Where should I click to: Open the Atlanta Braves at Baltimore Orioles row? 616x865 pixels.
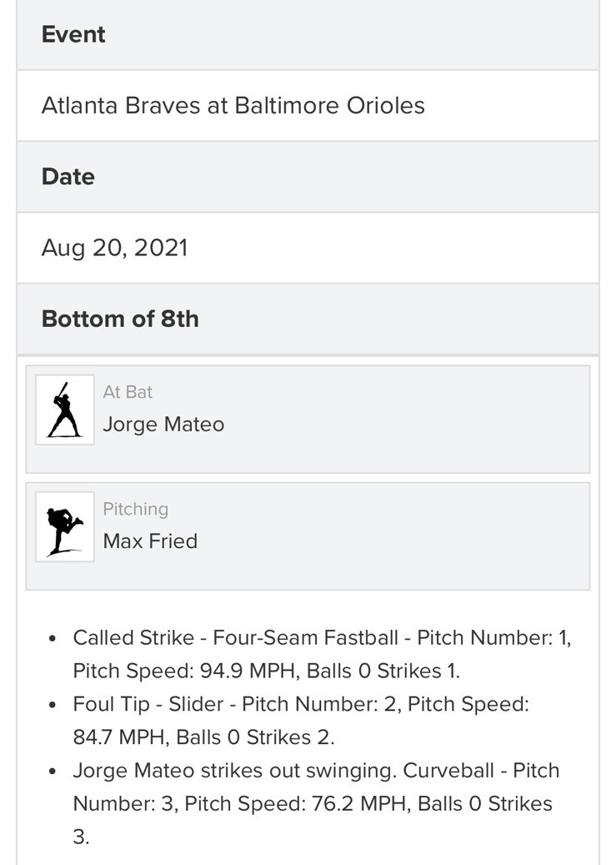233,105
